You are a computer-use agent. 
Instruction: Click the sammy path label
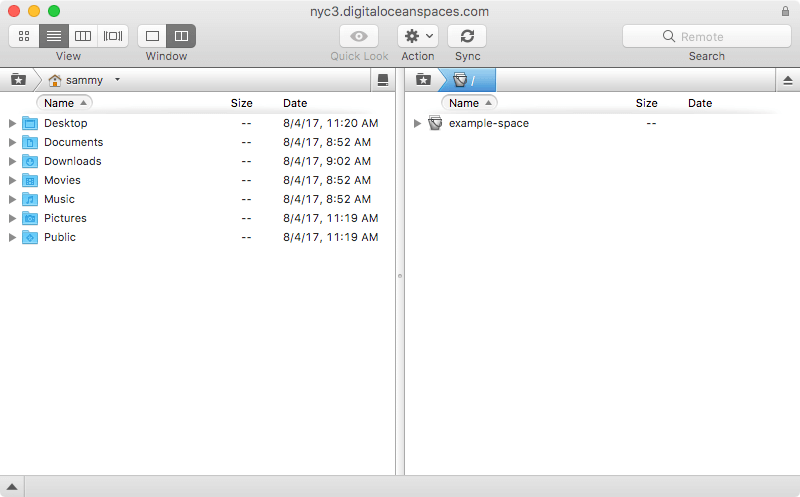[84, 80]
